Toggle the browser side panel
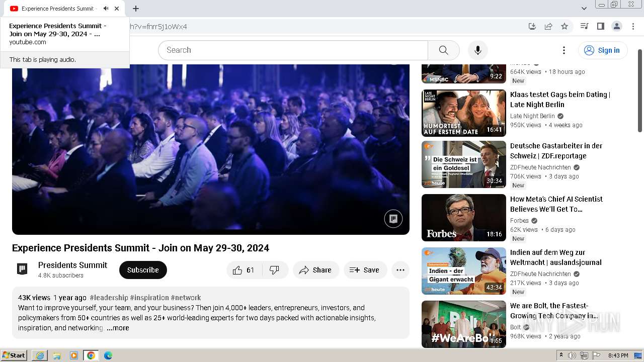The width and height of the screenshot is (644, 362). 601,26
